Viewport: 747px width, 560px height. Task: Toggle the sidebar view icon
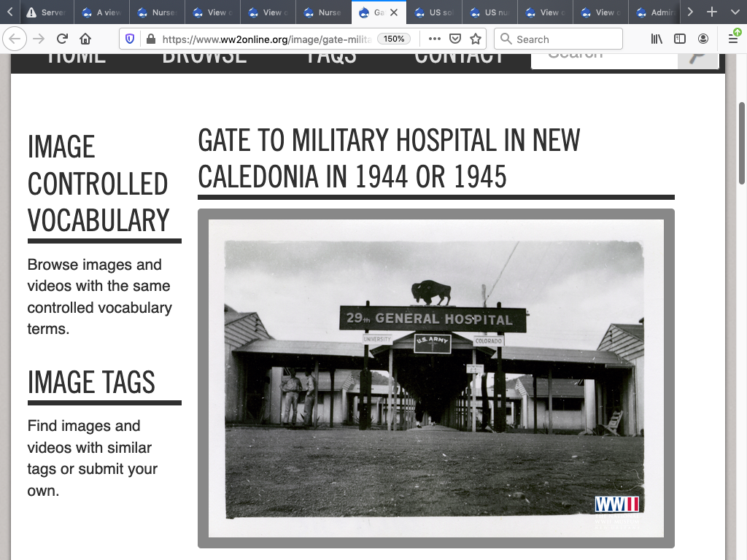click(x=680, y=39)
